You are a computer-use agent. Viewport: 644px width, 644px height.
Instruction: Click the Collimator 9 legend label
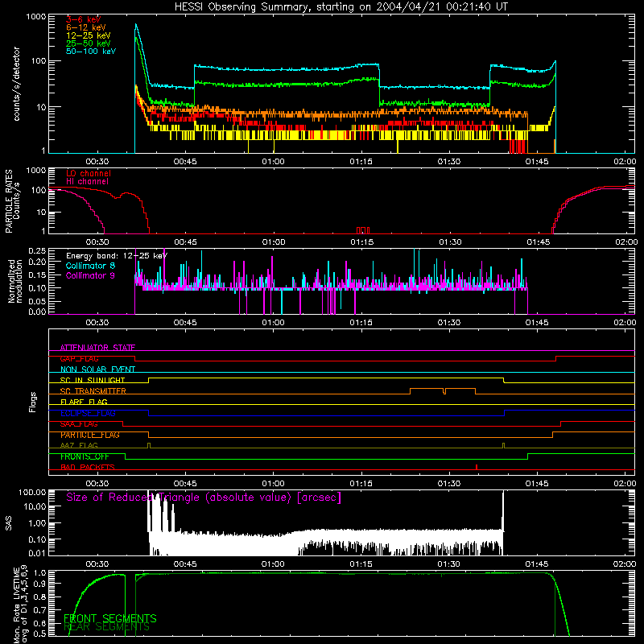(90, 275)
